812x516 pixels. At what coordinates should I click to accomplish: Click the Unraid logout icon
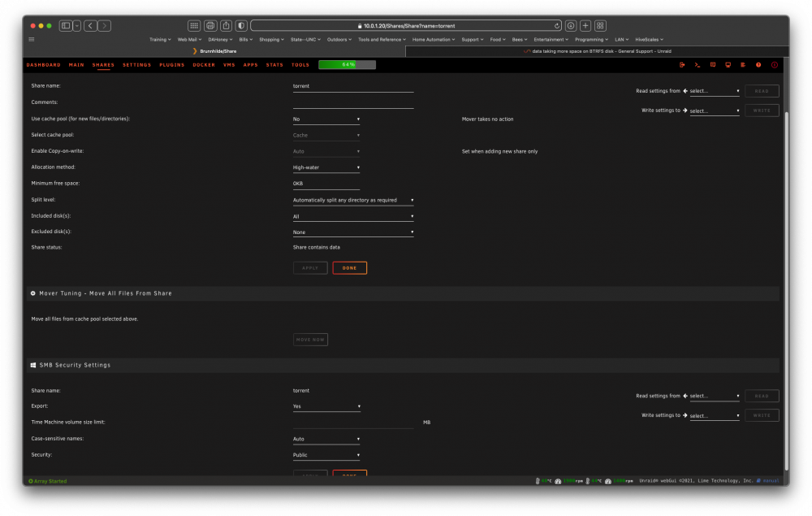pos(682,65)
